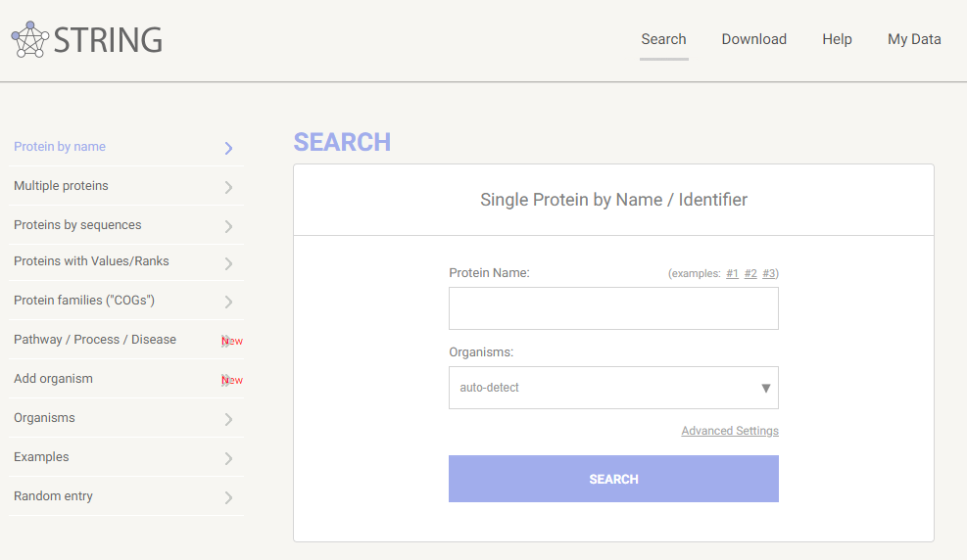Focus the Protein Name input field
The width and height of the screenshot is (967, 560).
613,308
